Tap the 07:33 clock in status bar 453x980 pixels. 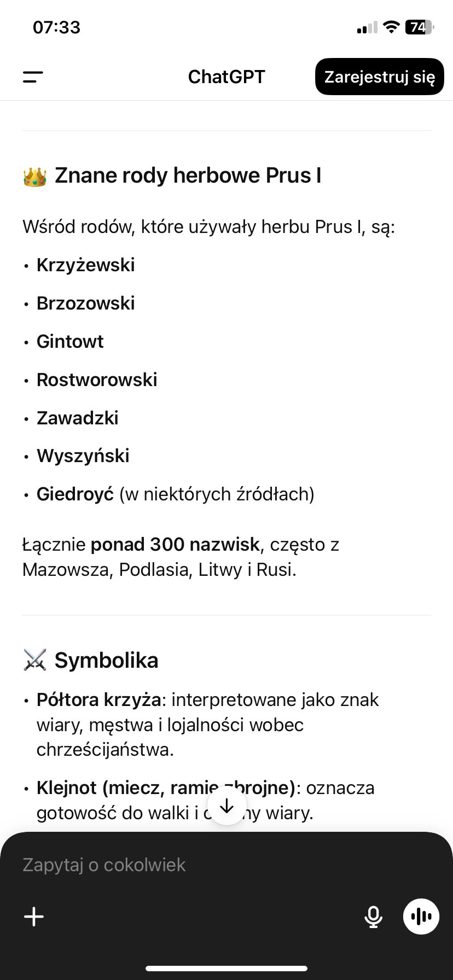[x=56, y=27]
